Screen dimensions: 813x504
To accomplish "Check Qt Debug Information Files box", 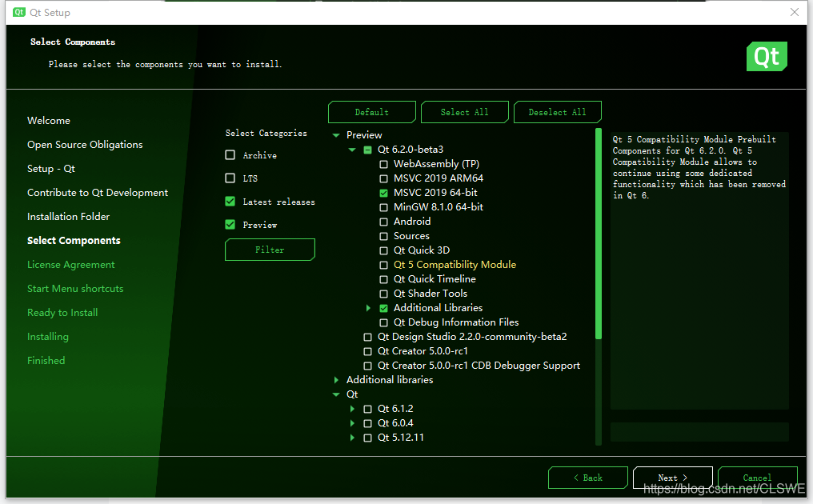I will (x=383, y=323).
